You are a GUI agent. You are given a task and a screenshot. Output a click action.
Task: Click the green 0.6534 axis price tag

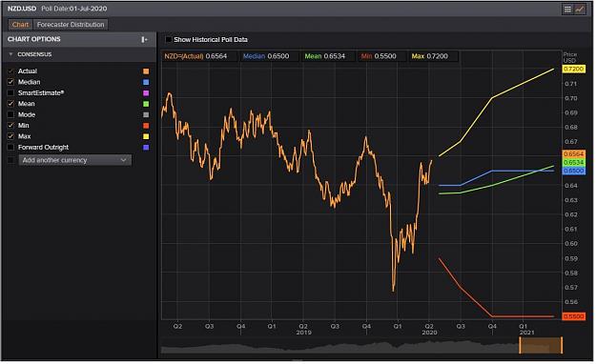573,163
